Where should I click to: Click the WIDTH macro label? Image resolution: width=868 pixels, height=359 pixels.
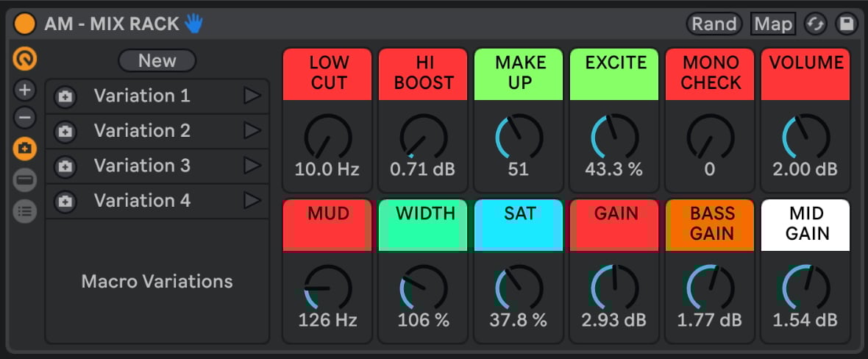point(423,226)
